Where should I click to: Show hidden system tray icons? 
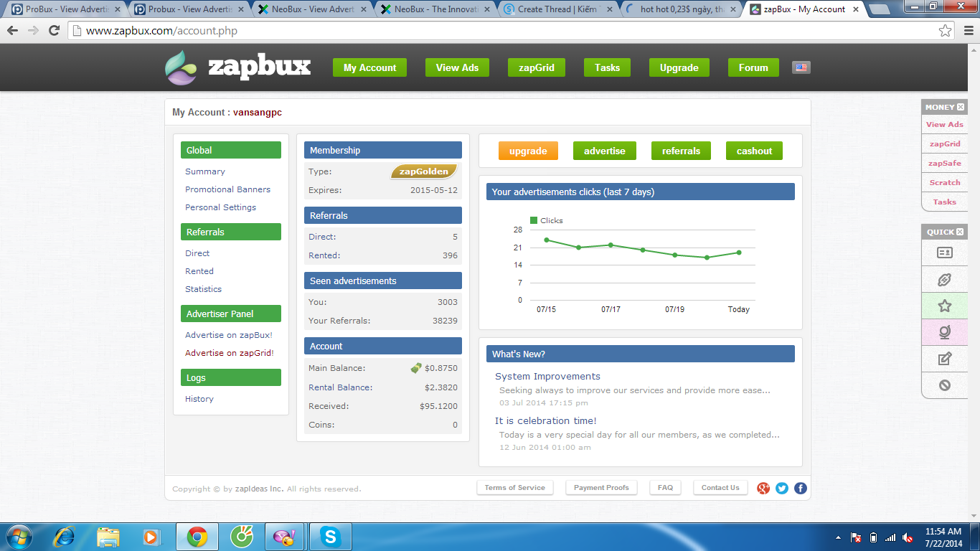point(838,537)
